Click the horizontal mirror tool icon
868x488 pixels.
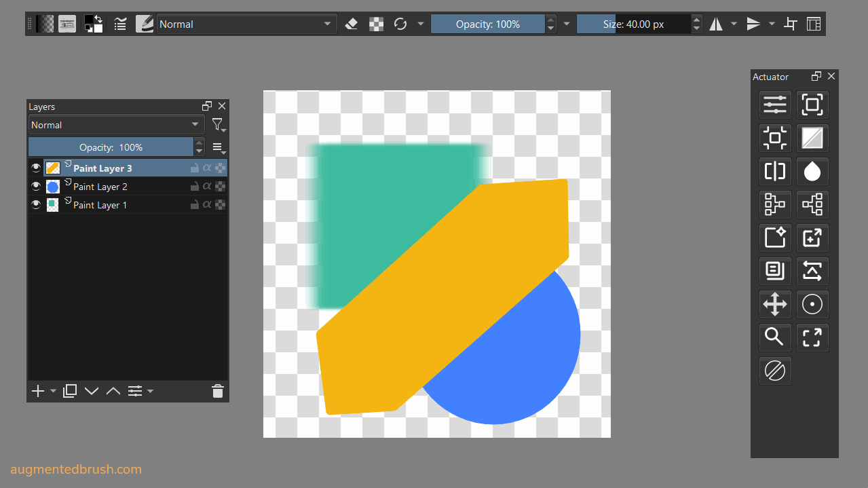point(716,24)
